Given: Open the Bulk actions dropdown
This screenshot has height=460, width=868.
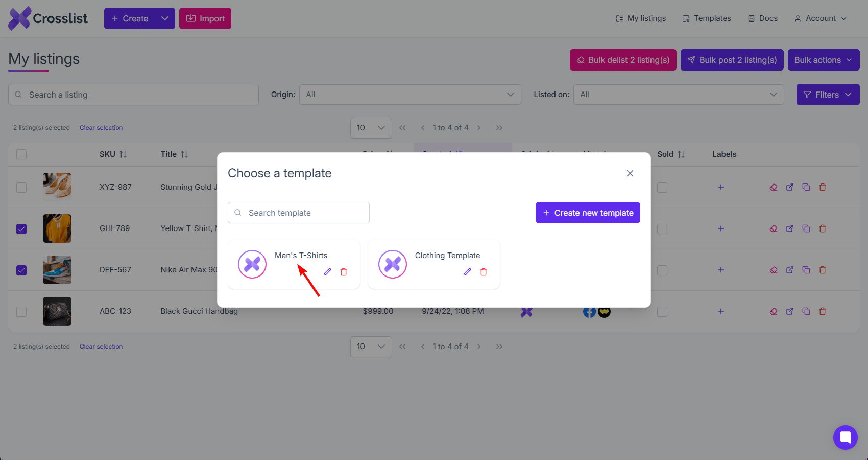Looking at the screenshot, I should pyautogui.click(x=824, y=60).
